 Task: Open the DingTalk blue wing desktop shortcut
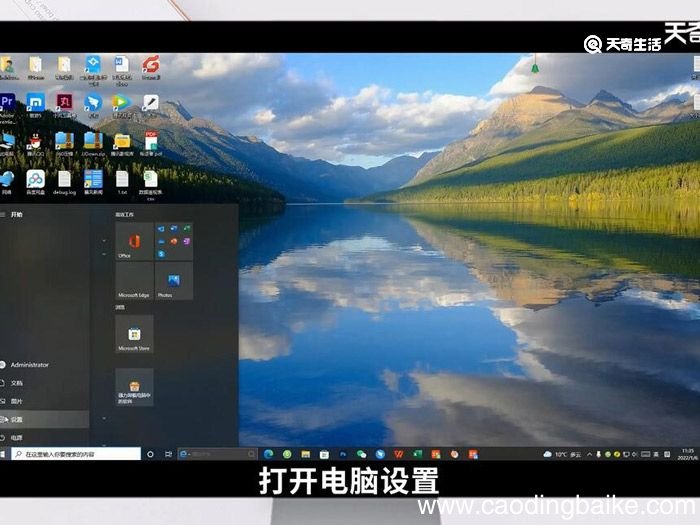[x=93, y=106]
